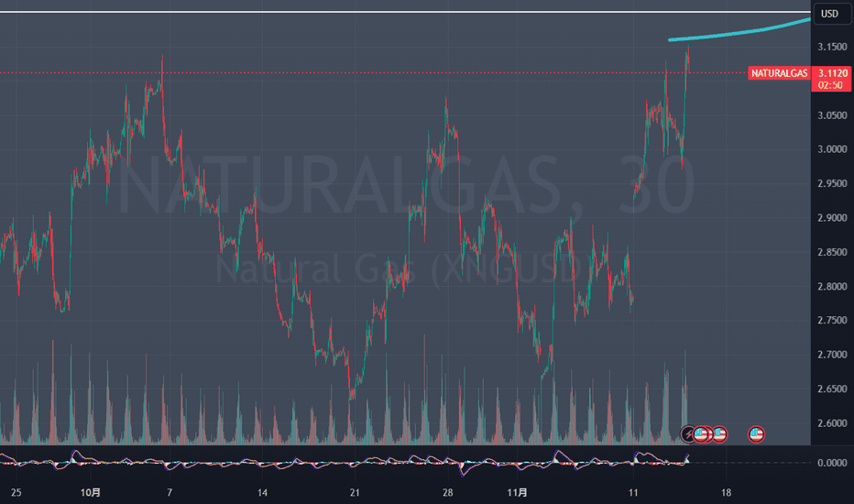Click the 11 date label on time axis
Image resolution: width=854 pixels, height=504 pixels.
click(x=633, y=493)
